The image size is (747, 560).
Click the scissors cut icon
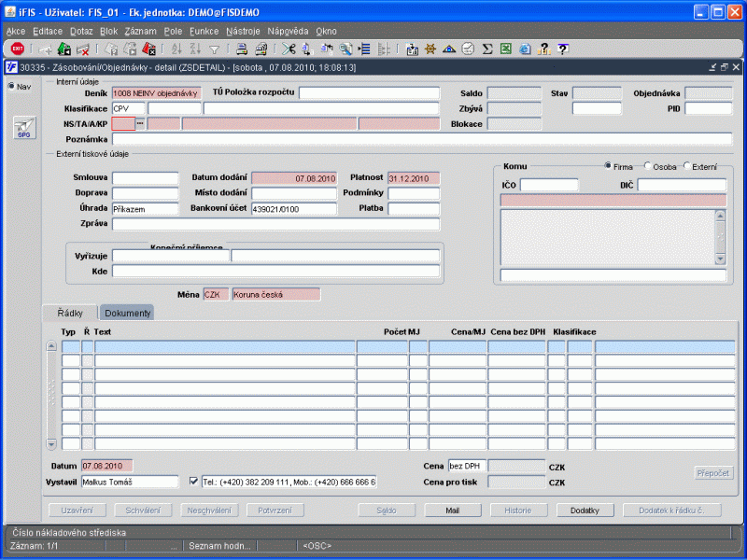tap(288, 49)
